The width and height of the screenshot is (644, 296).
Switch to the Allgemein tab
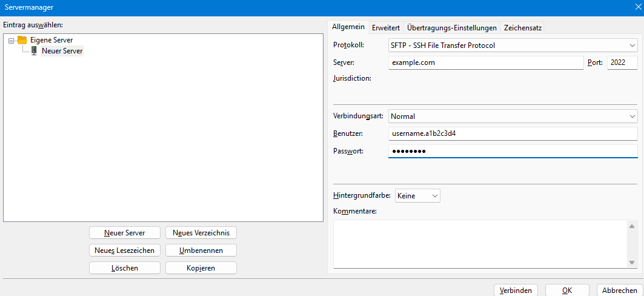348,27
